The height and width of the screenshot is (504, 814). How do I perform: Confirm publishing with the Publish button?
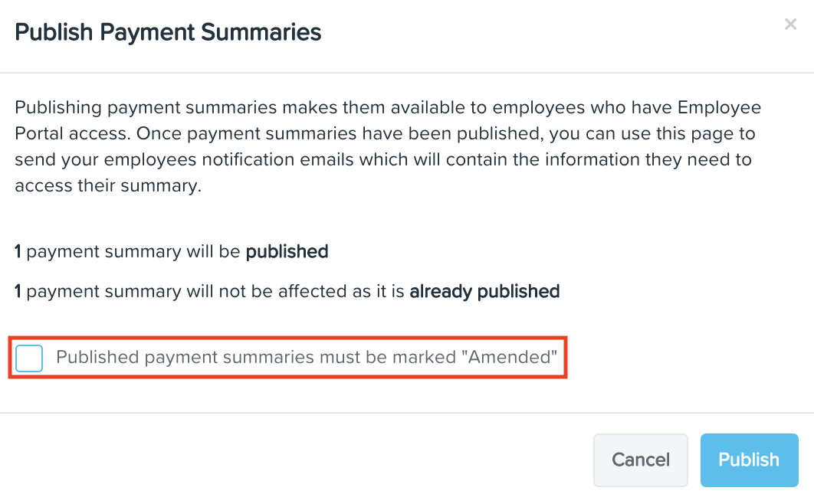coord(749,460)
